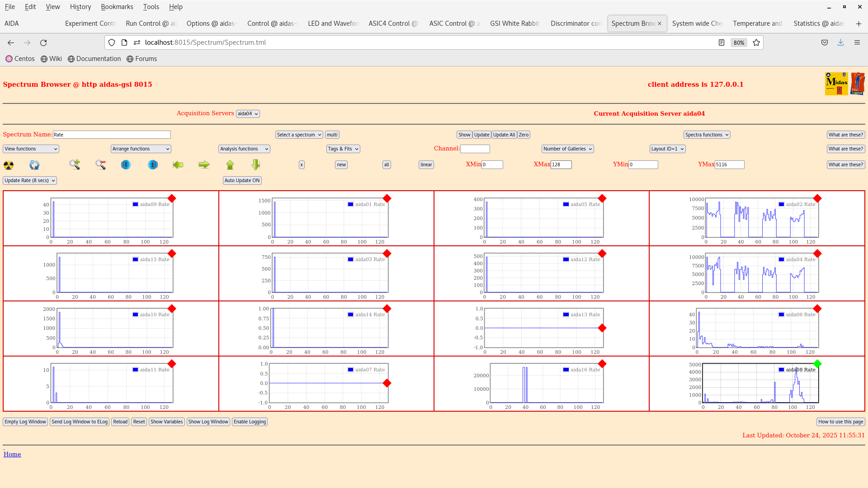This screenshot has height=488, width=868.
Task: Click the Home link at page bottom
Action: [x=12, y=454]
